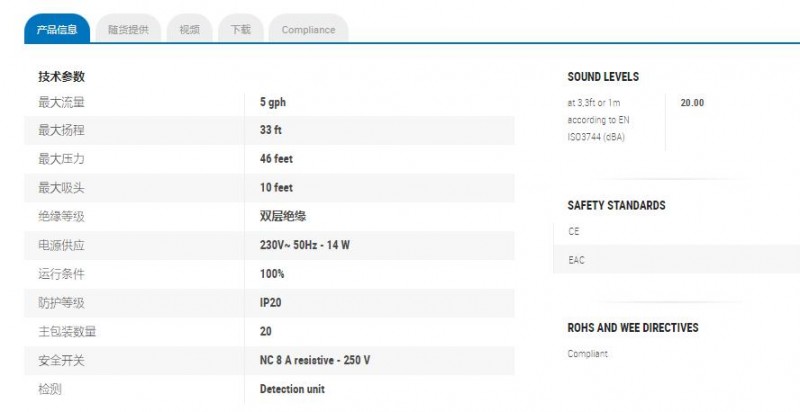Click the 技术参数 section heading

[x=62, y=76]
